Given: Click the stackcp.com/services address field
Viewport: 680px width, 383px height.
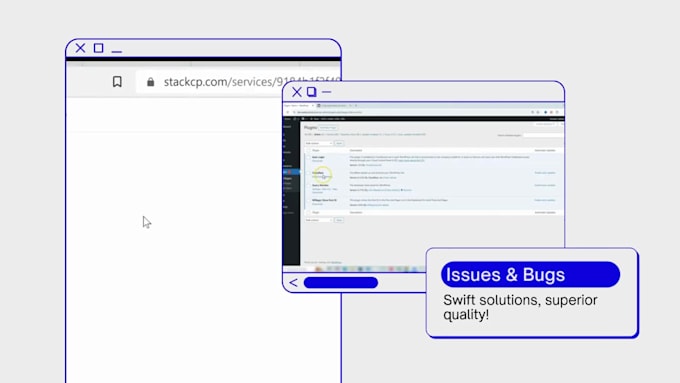Looking at the screenshot, I should point(238,82).
